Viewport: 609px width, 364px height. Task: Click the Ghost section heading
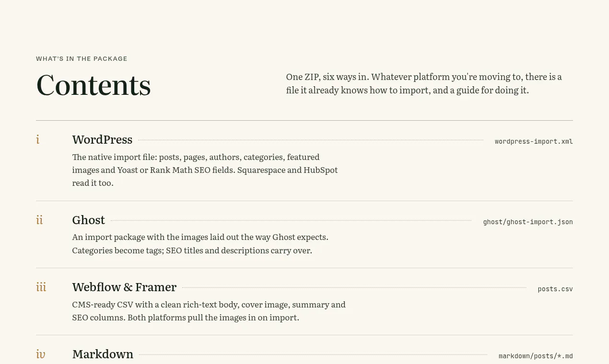(88, 220)
